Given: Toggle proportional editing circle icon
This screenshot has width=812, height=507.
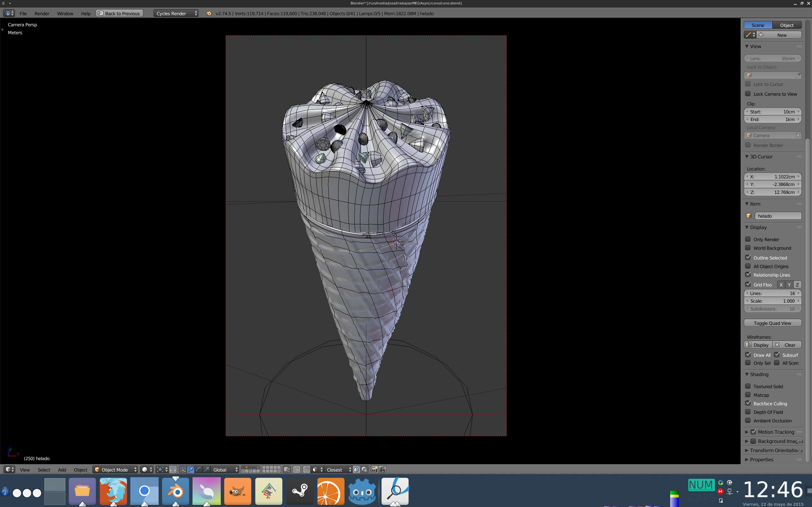Looking at the screenshot, I should [297, 469].
